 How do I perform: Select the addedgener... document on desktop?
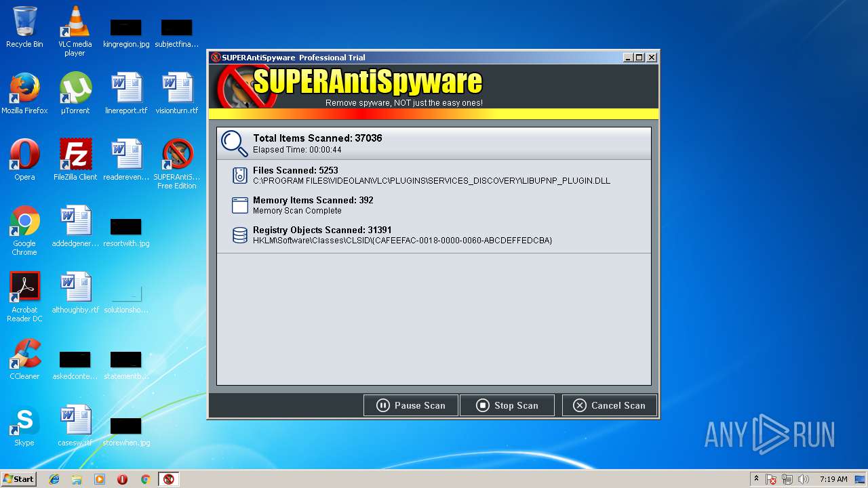75,226
